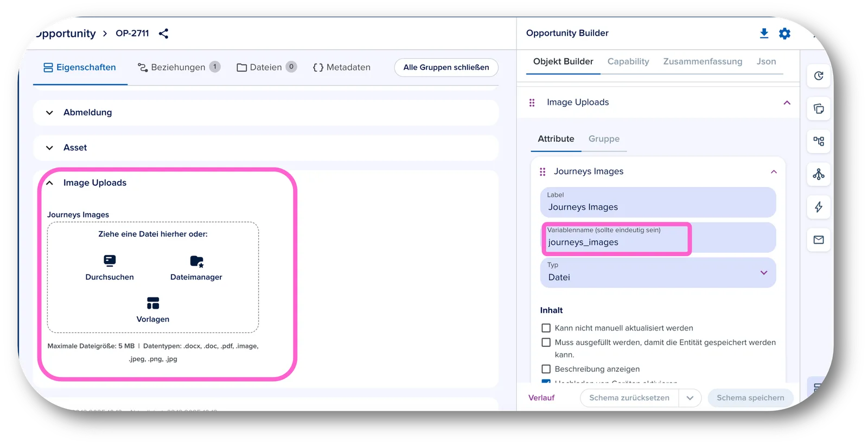Click OP-2711 in the breadcrumb
868x445 pixels.
132,33
